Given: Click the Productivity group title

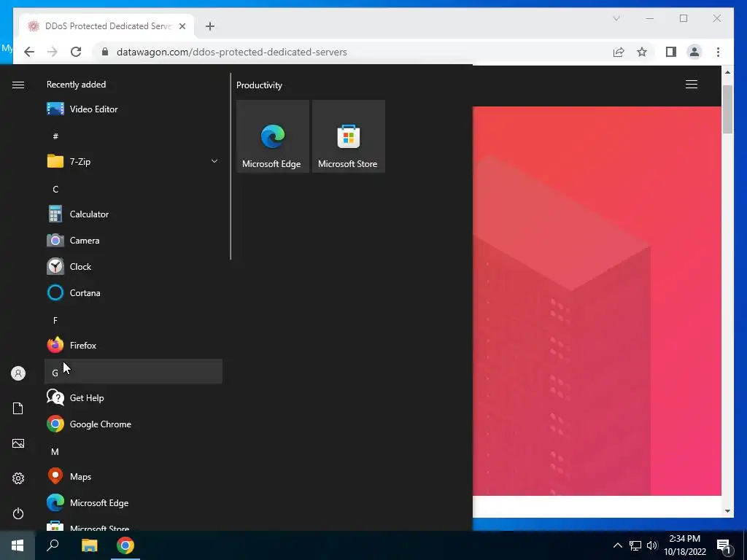Looking at the screenshot, I should (x=259, y=85).
